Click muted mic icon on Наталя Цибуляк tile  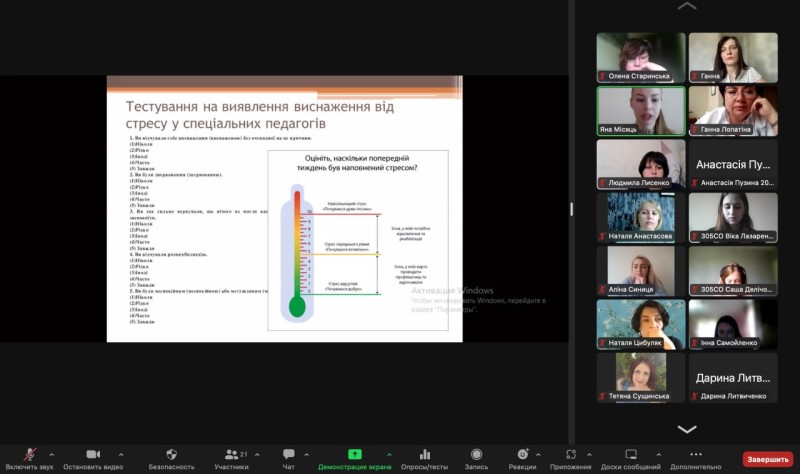603,343
